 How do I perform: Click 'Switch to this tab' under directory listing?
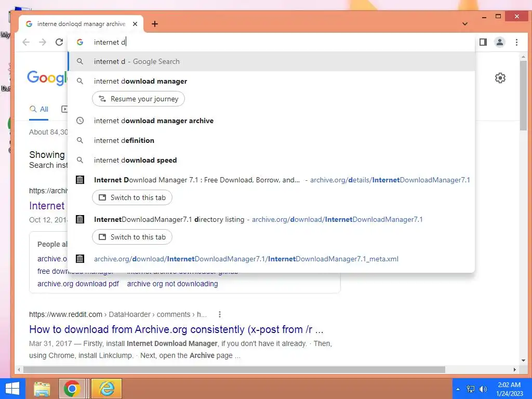tap(132, 237)
